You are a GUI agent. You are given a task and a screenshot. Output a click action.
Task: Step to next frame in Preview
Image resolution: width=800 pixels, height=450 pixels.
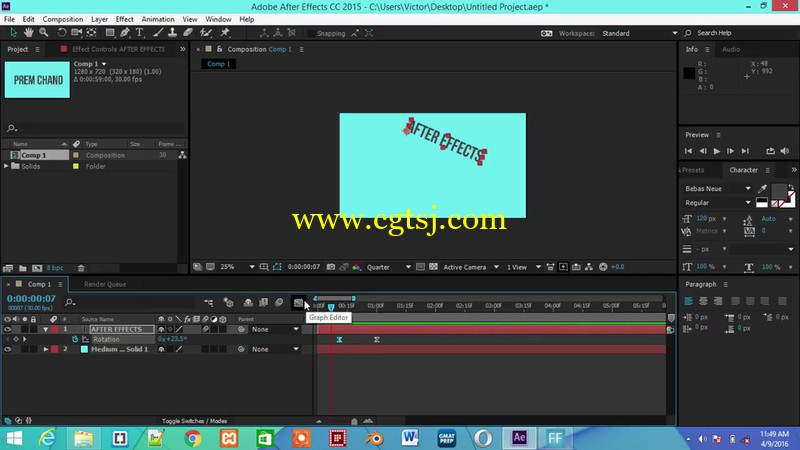click(730, 151)
